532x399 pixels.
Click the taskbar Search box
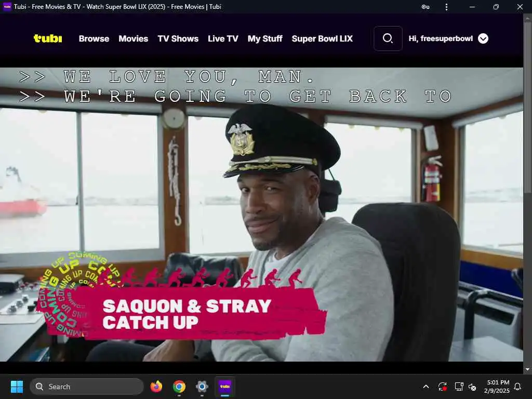(87, 387)
